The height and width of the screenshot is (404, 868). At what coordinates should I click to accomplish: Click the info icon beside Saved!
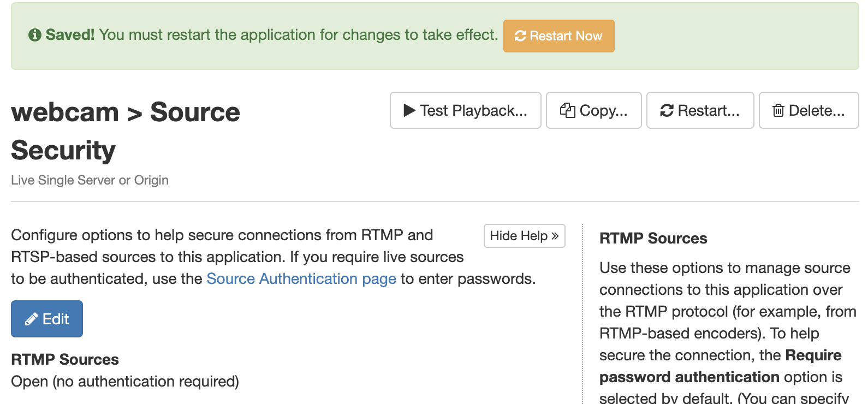click(35, 35)
